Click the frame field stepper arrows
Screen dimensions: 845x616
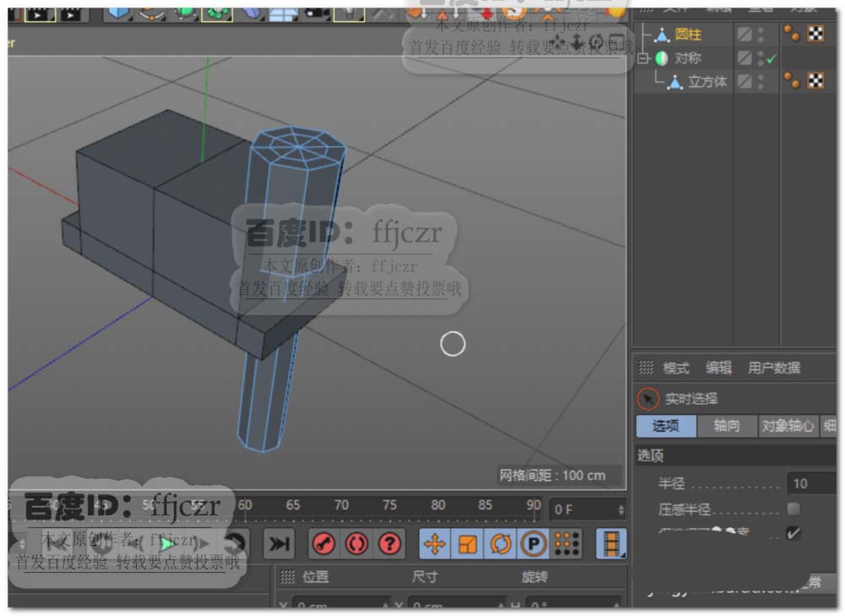621,510
